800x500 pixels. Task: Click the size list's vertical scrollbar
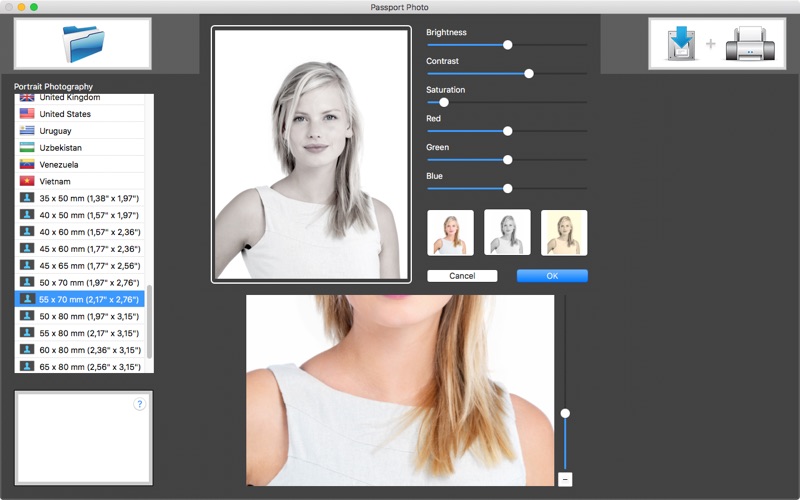(x=150, y=320)
